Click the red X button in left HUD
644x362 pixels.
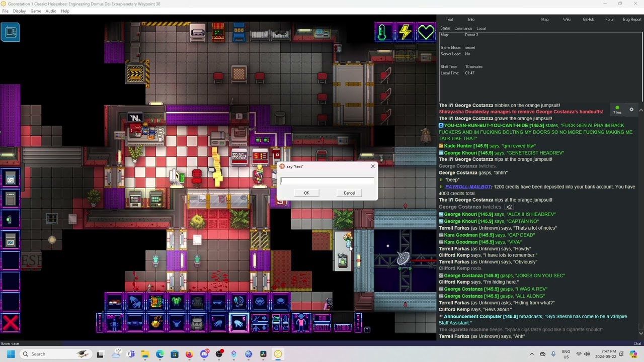pyautogui.click(x=10, y=322)
